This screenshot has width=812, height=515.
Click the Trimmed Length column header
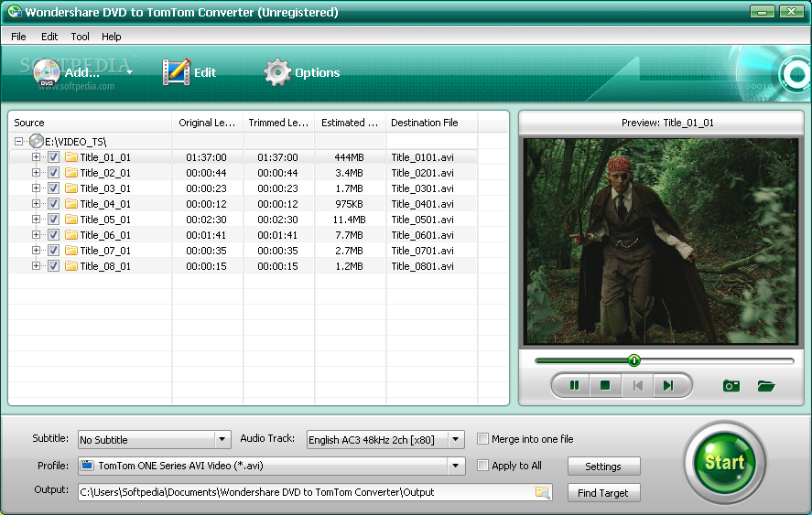[x=278, y=123]
